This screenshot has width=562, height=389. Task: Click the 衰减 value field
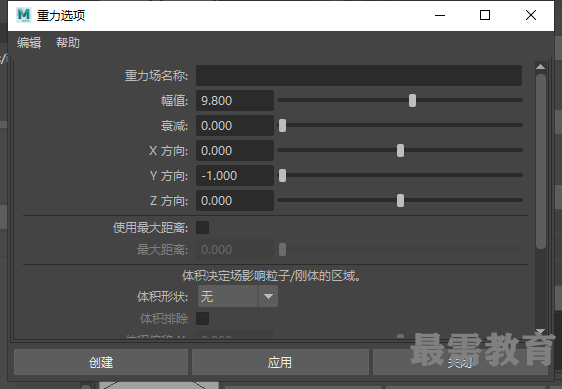235,126
